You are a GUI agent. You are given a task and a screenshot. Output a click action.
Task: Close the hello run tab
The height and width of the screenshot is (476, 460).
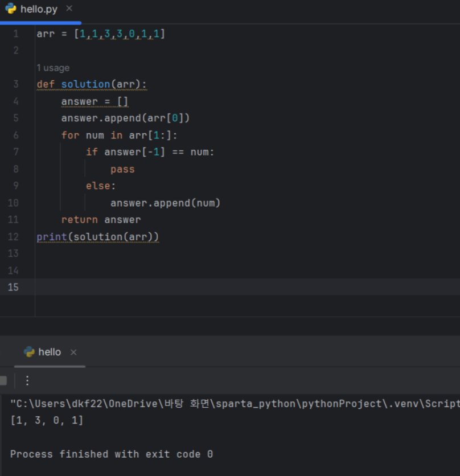[73, 352]
